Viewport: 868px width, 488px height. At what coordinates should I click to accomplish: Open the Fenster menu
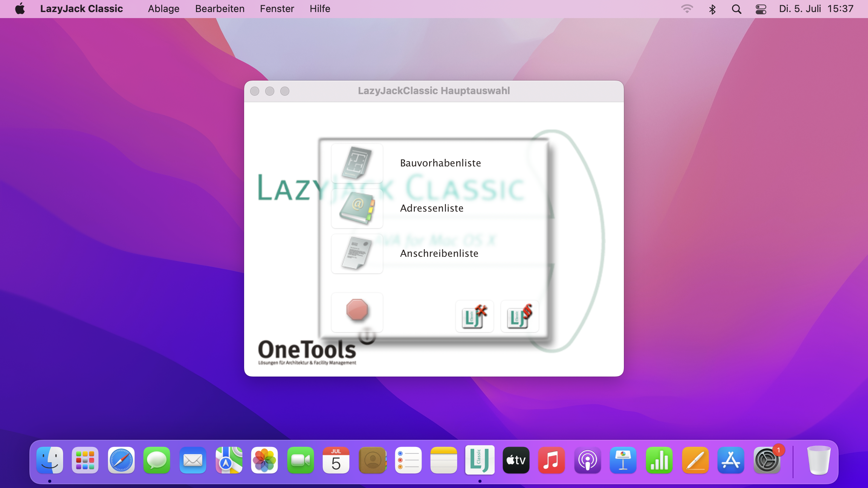(x=277, y=9)
